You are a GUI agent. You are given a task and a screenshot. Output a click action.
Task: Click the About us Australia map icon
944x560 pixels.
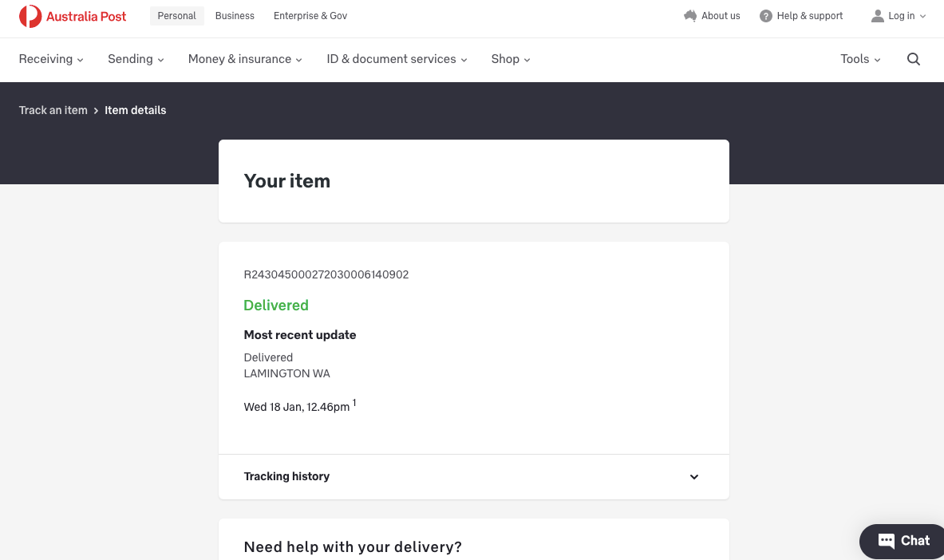(x=690, y=16)
